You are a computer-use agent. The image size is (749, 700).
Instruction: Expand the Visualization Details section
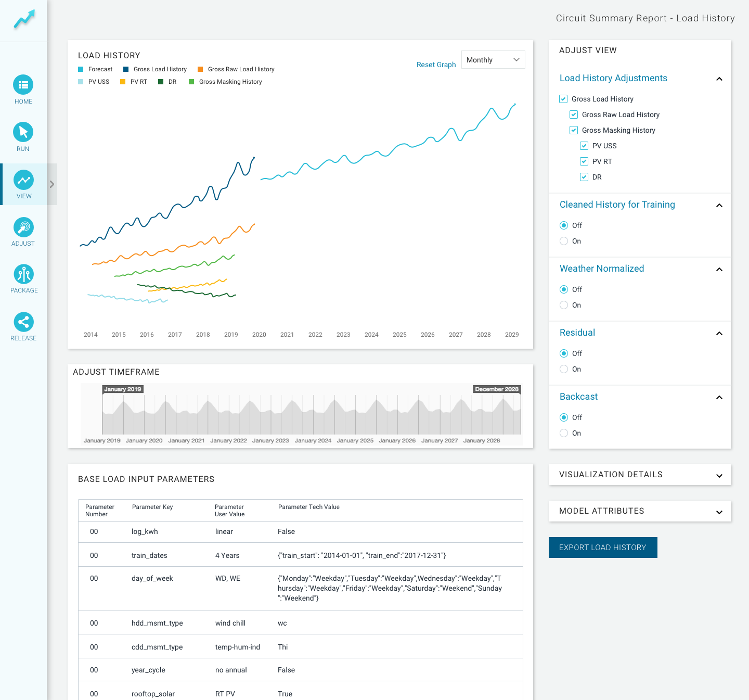pos(640,475)
